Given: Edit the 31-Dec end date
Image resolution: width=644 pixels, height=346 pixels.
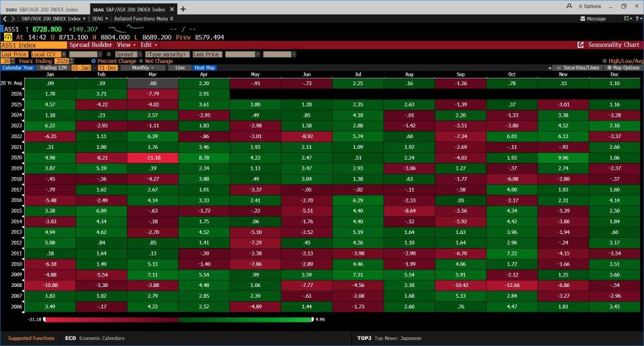Looking at the screenshot, I should (107, 68).
